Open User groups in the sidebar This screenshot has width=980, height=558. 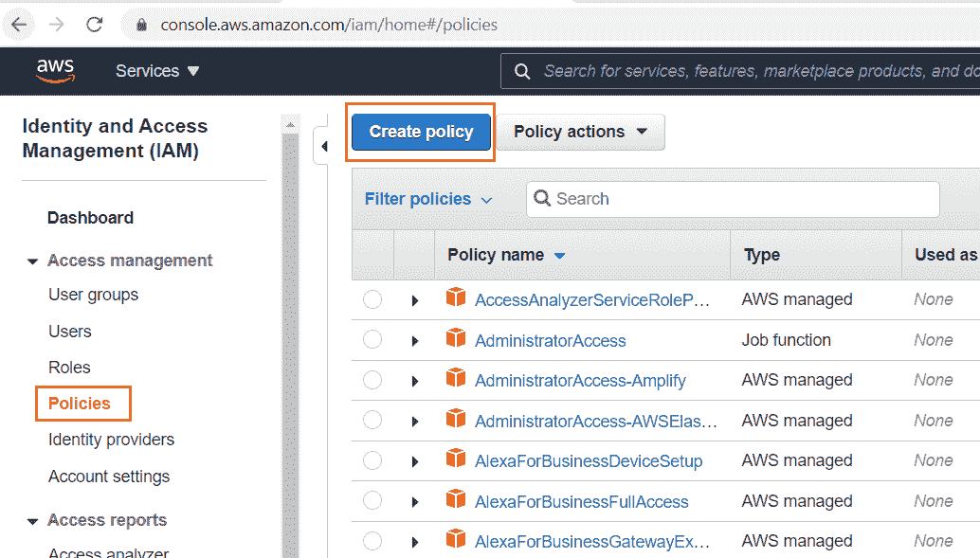tap(94, 295)
